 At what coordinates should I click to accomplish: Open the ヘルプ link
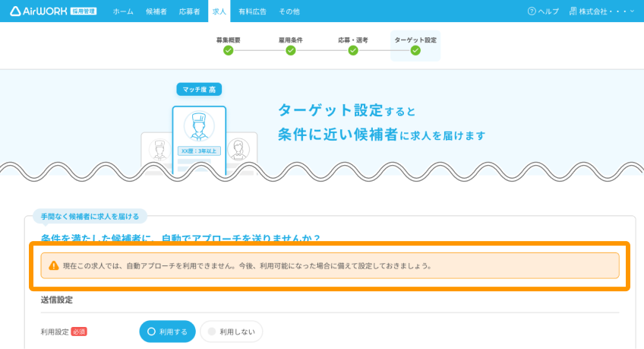pyautogui.click(x=548, y=11)
